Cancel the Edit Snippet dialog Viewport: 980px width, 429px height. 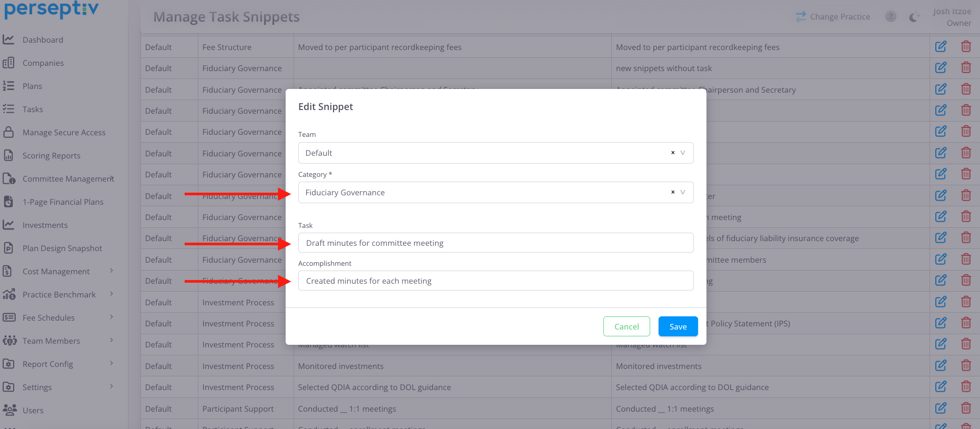(x=626, y=326)
